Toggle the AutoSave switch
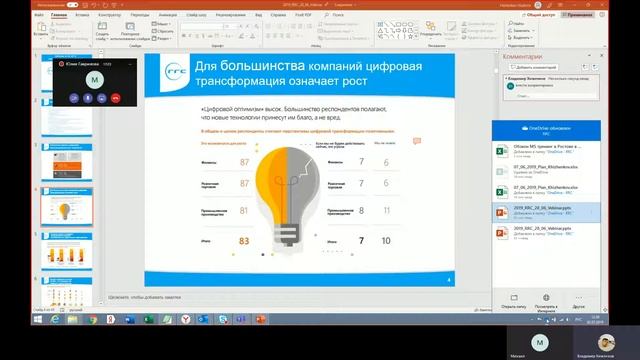This screenshot has height=360, width=640. (72, 5)
